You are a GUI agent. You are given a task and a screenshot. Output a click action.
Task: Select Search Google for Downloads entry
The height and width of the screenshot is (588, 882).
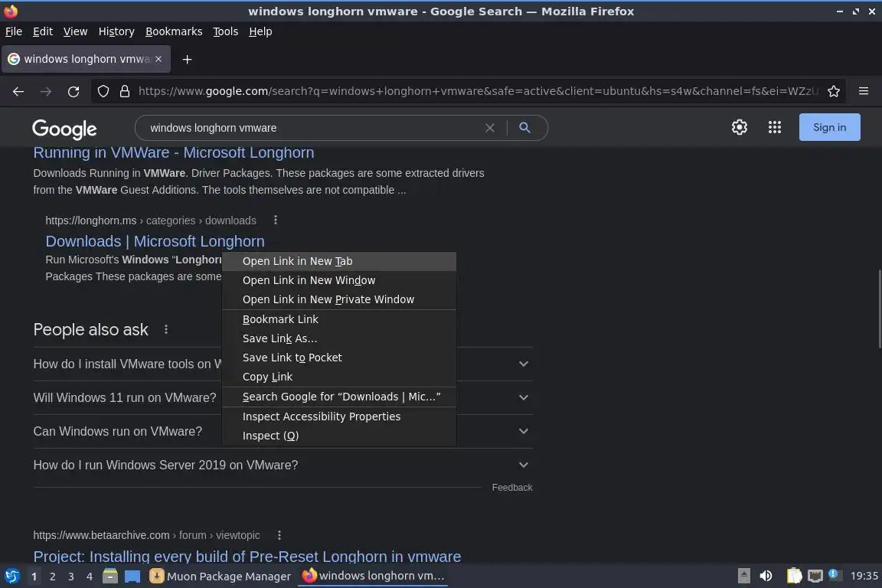(339, 397)
